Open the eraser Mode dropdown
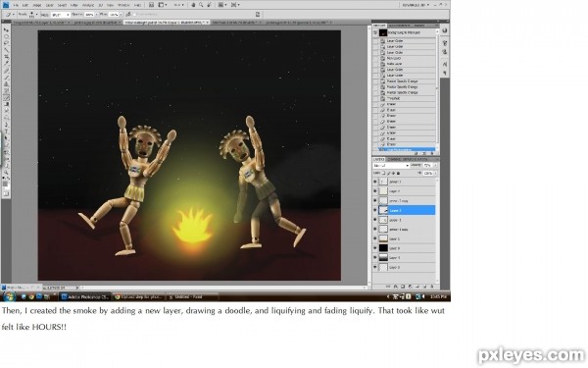588x368 pixels. tap(60, 15)
